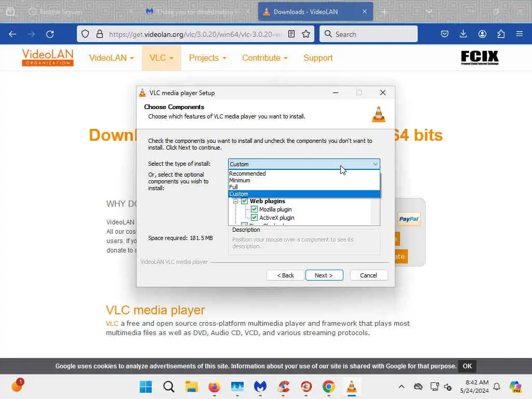Viewport: 532px width, 399px height.
Task: Open the taskbar clock and date
Action: (474, 387)
